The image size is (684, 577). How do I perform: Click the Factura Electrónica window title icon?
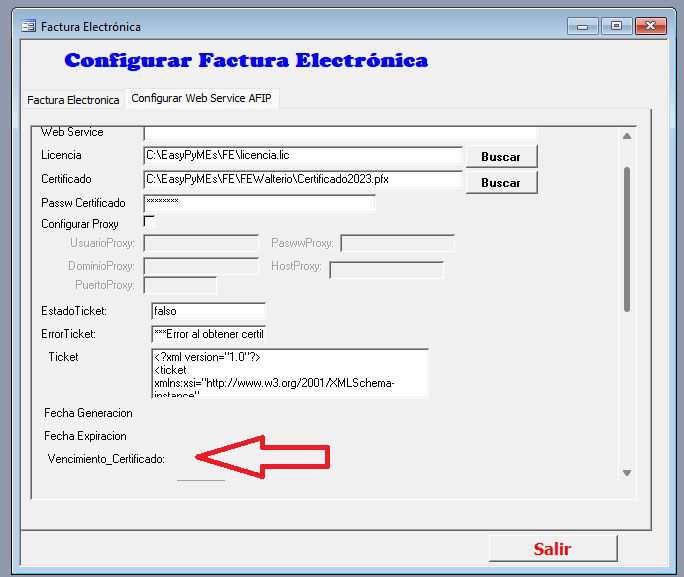pyautogui.click(x=28, y=26)
